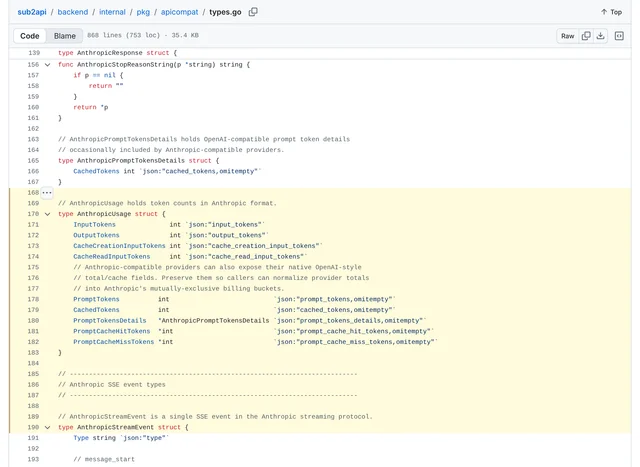Select line number 165
Viewport: 640px width, 467px height.
click(x=33, y=160)
